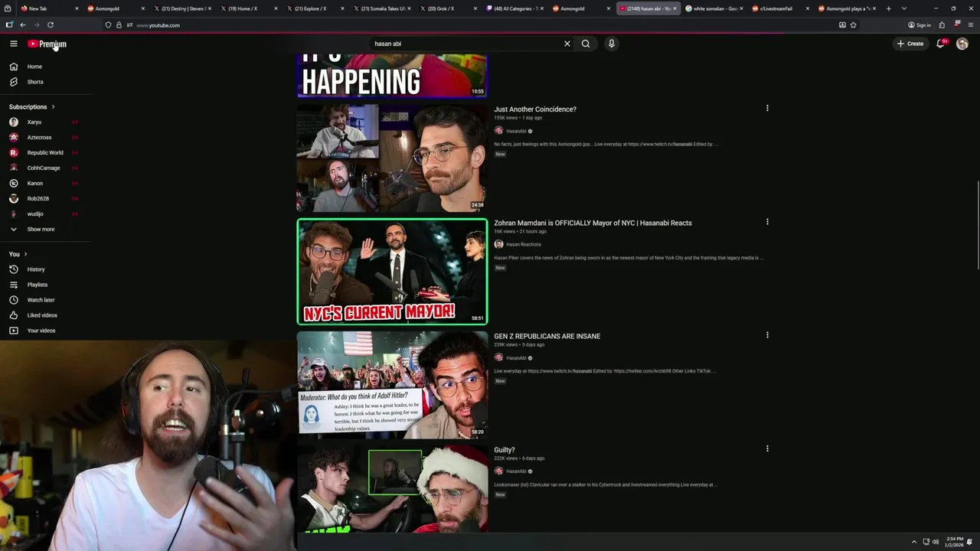Open title GEN Z REPUBLICANS ARE INSANE
The height and width of the screenshot is (551, 980).
click(x=547, y=336)
